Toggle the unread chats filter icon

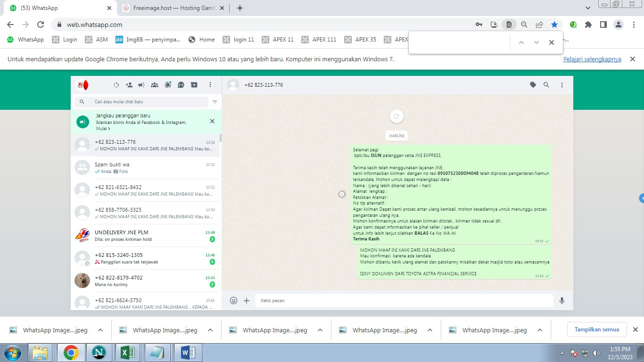[215, 102]
